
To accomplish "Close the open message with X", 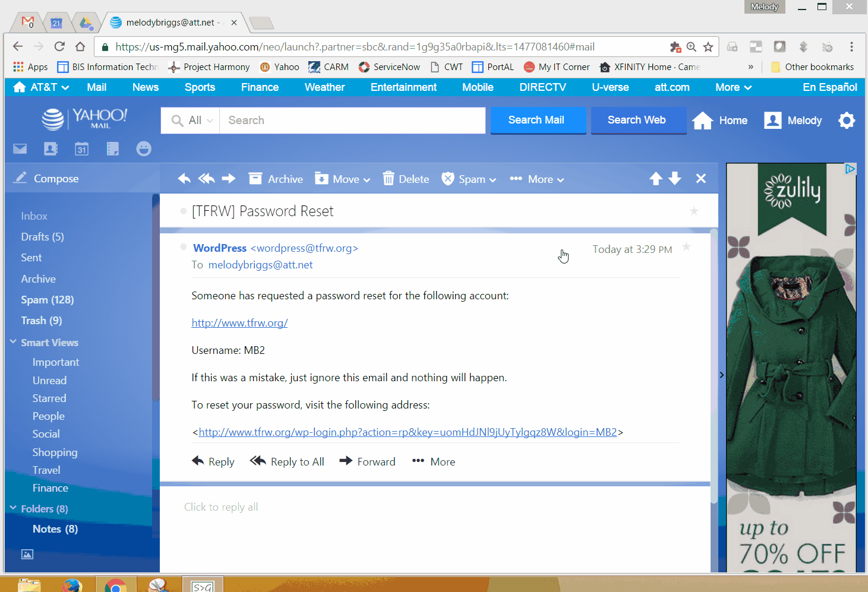I will click(701, 179).
